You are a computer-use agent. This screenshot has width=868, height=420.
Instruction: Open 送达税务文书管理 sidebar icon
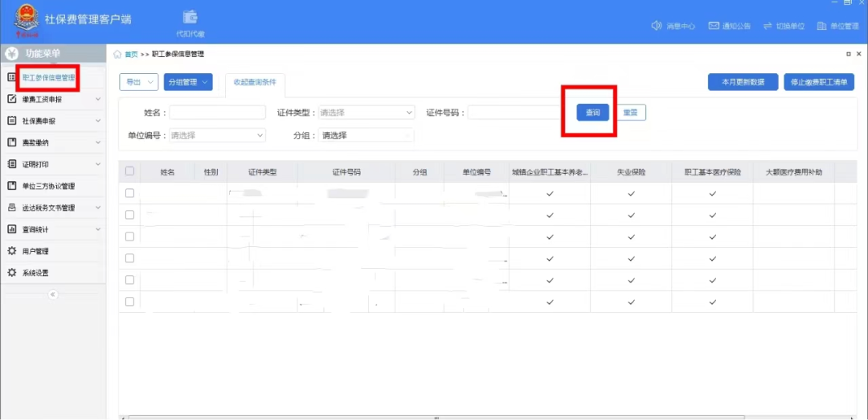coord(11,208)
